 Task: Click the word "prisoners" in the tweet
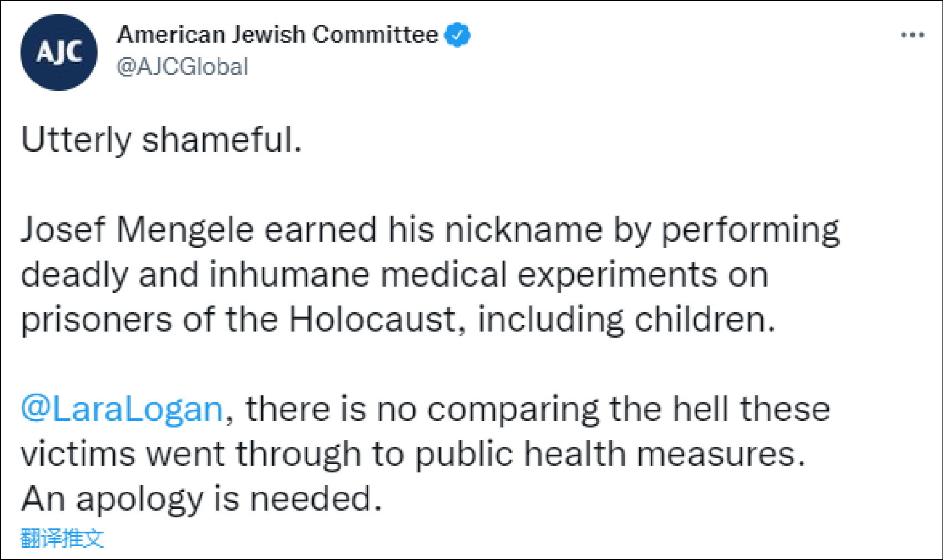[96, 320]
